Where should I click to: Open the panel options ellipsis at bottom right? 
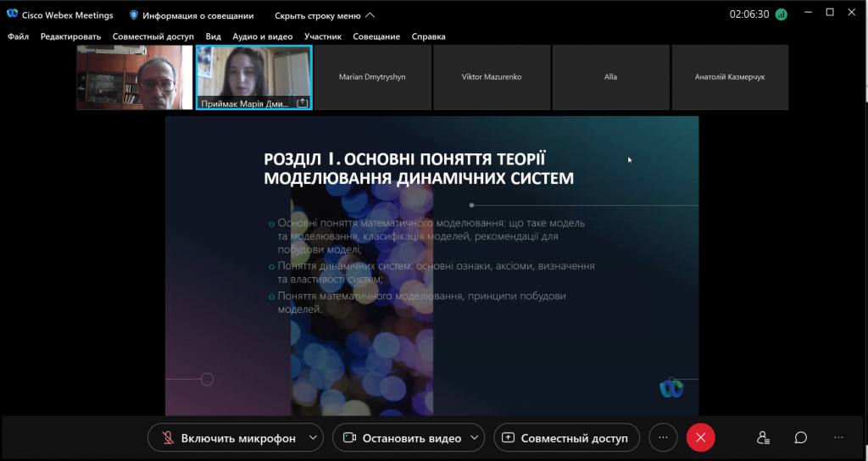point(838,438)
